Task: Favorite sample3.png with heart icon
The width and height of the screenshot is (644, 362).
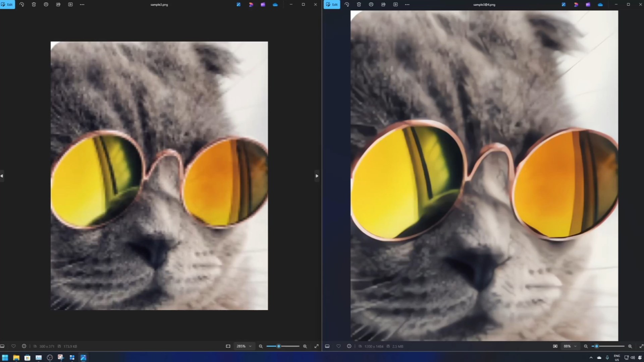Action: pos(13,346)
